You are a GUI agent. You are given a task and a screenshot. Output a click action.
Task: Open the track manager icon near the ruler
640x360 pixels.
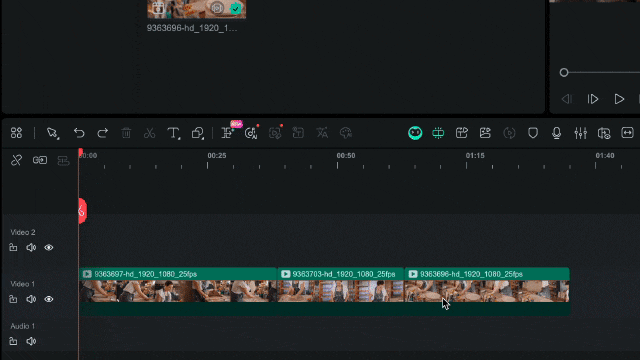(x=63, y=160)
